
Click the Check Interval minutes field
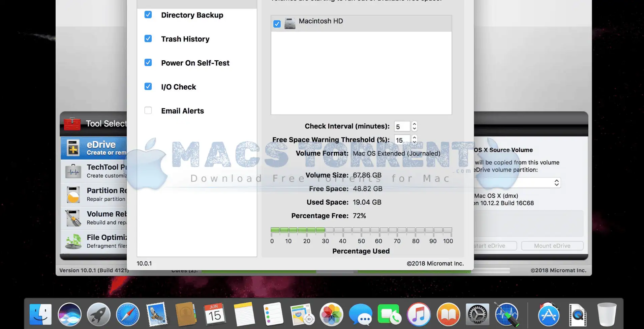[402, 126]
